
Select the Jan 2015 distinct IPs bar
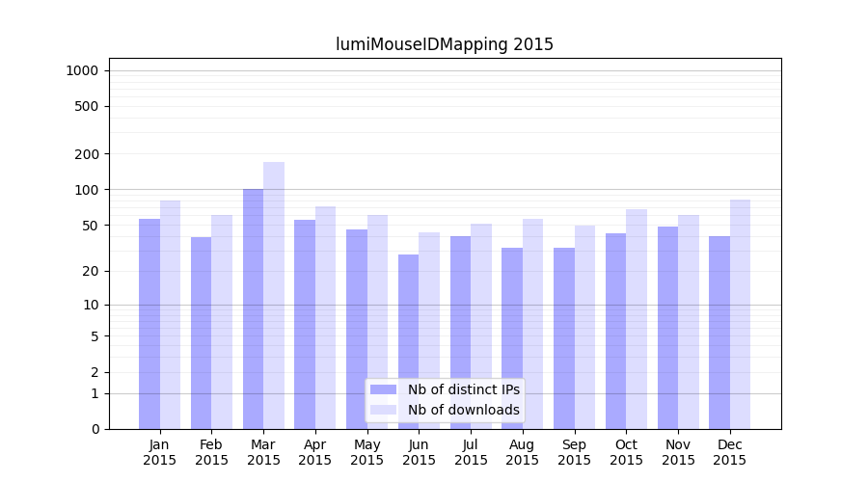(x=149, y=324)
